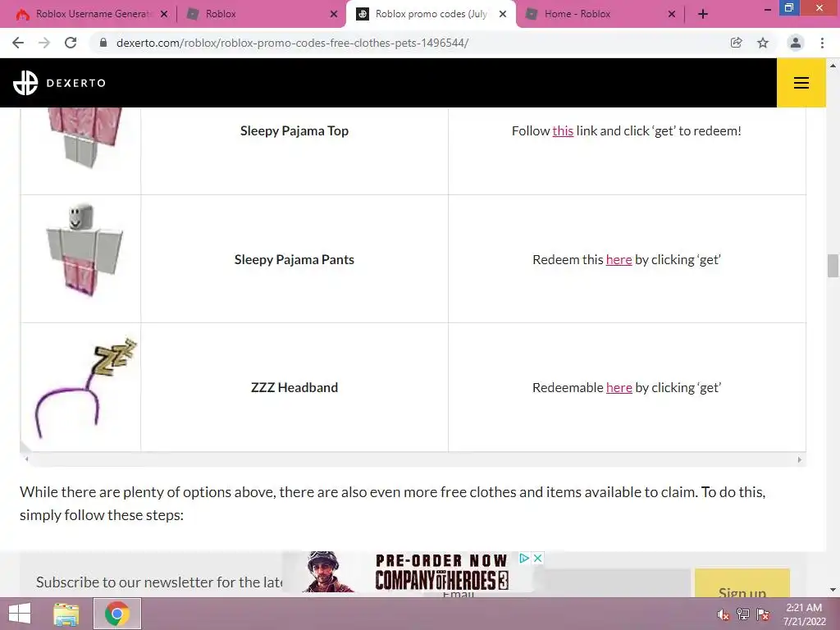The image size is (840, 630).
Task: Click the table's right scroll arrow
Action: pyautogui.click(x=799, y=459)
